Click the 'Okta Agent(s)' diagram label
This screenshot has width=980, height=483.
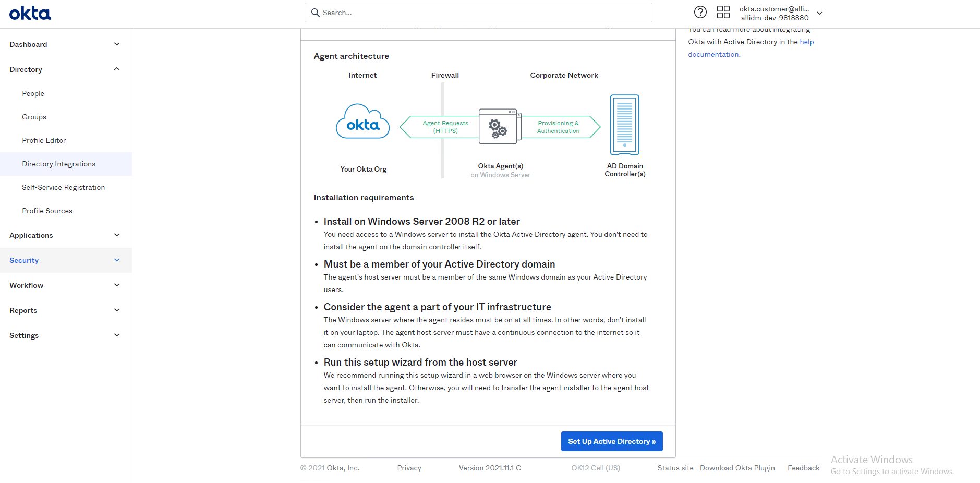501,166
